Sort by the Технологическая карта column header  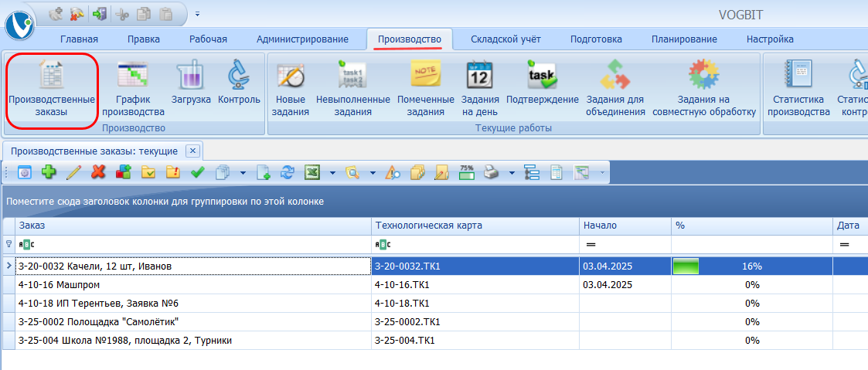475,226
